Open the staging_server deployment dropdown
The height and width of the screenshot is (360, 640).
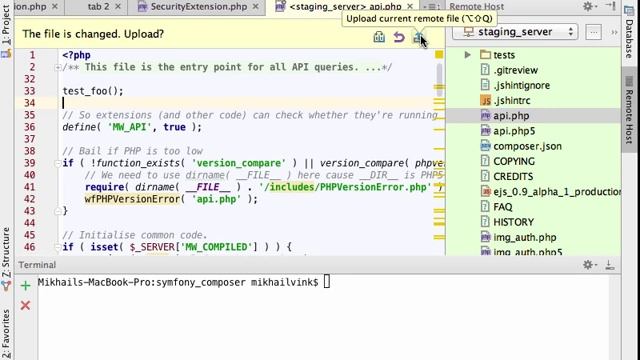pyautogui.click(x=515, y=32)
